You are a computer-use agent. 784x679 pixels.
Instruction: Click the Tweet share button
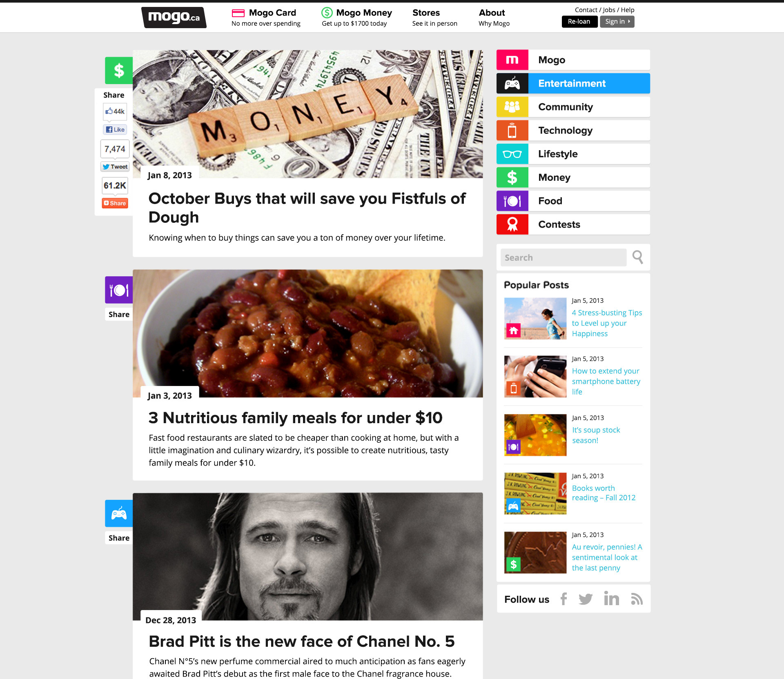click(115, 166)
